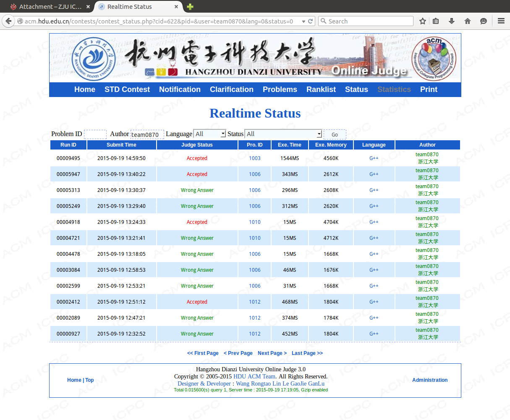Bookmark this page with the star icon

(423, 21)
